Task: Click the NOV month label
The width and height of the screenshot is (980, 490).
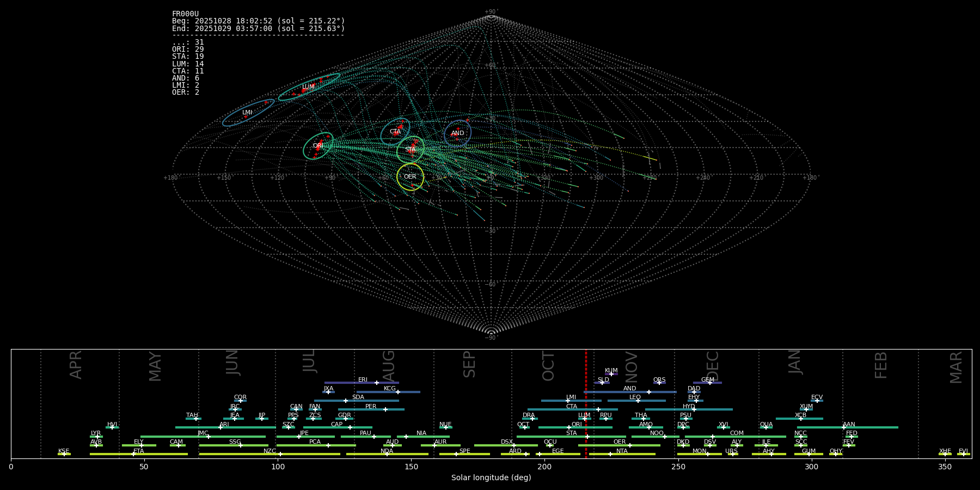Action: [x=632, y=367]
